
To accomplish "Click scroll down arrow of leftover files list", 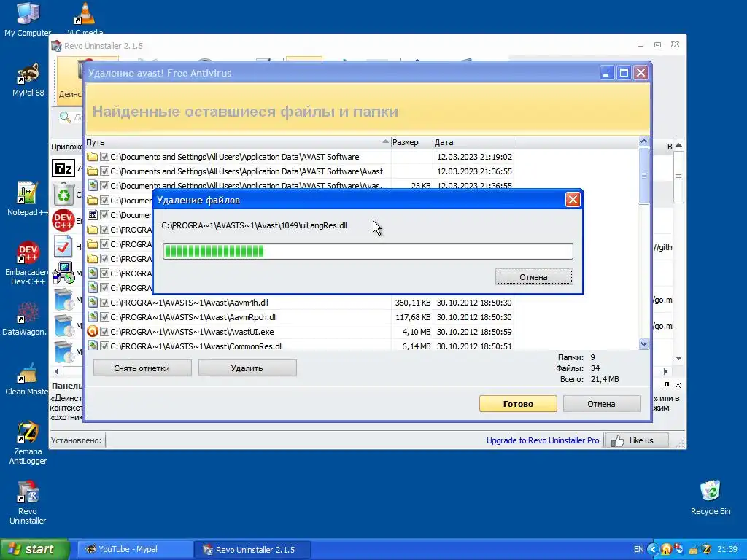I will pos(643,344).
